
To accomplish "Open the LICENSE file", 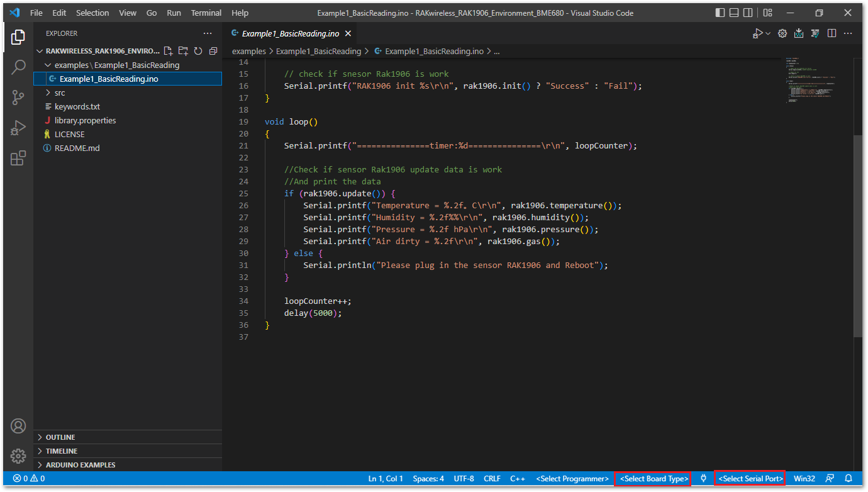I will click(x=128, y=134).
